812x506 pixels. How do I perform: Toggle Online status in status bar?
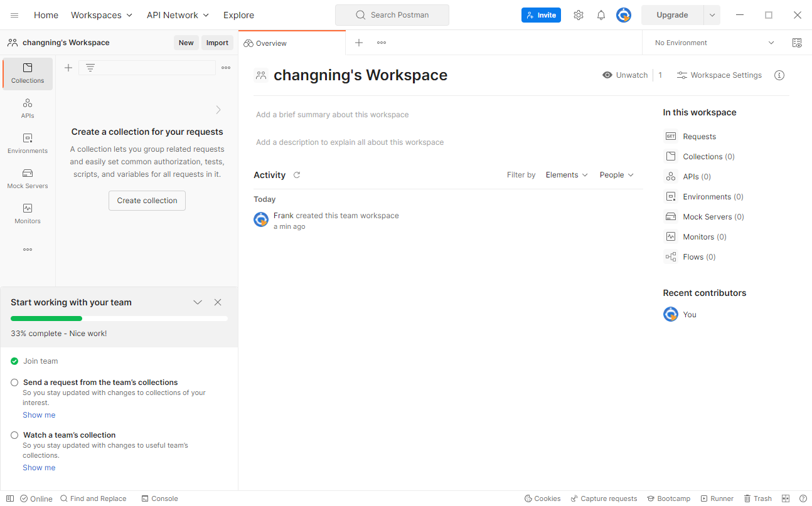coord(36,498)
